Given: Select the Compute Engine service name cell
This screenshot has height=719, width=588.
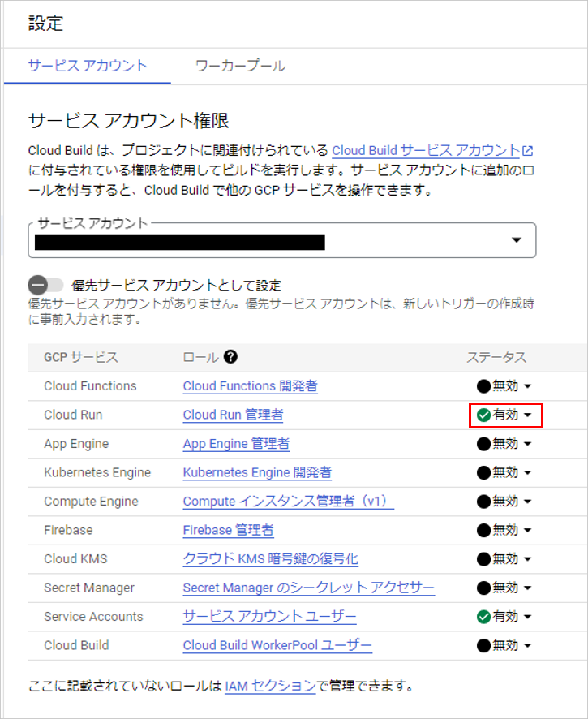Looking at the screenshot, I should (x=91, y=502).
